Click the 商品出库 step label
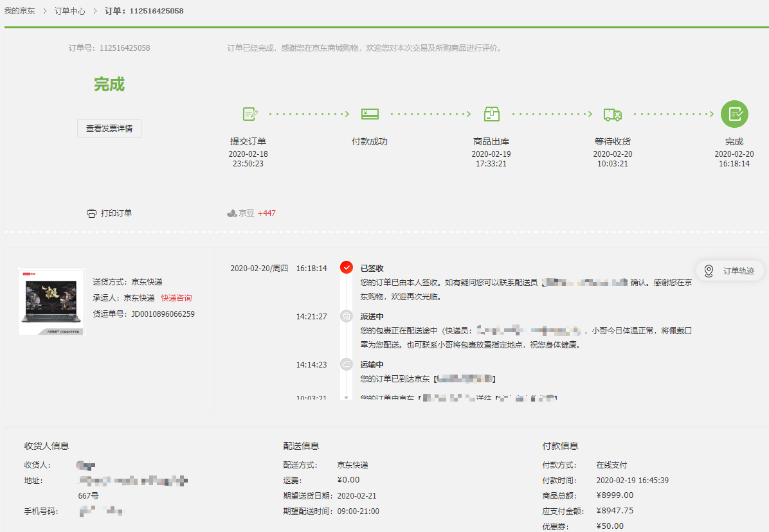The width and height of the screenshot is (769, 532). [x=491, y=141]
